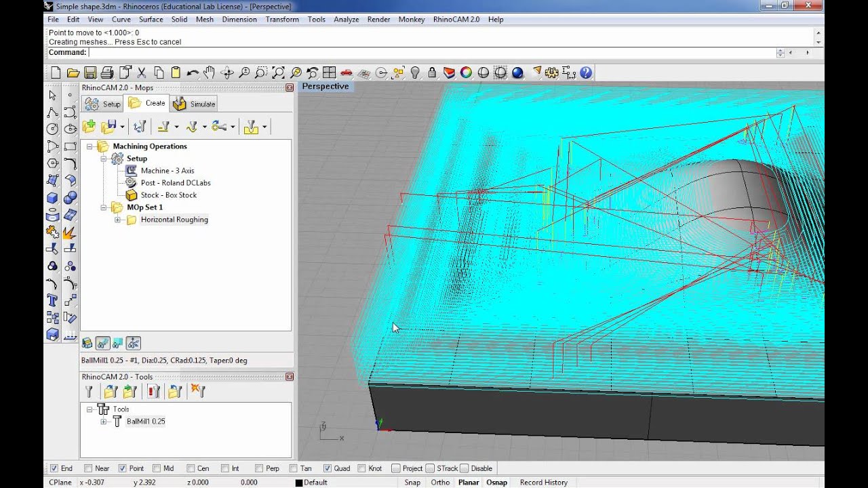This screenshot has height=488, width=868.
Task: Select the Text tool T icon
Action: pyautogui.click(x=52, y=300)
